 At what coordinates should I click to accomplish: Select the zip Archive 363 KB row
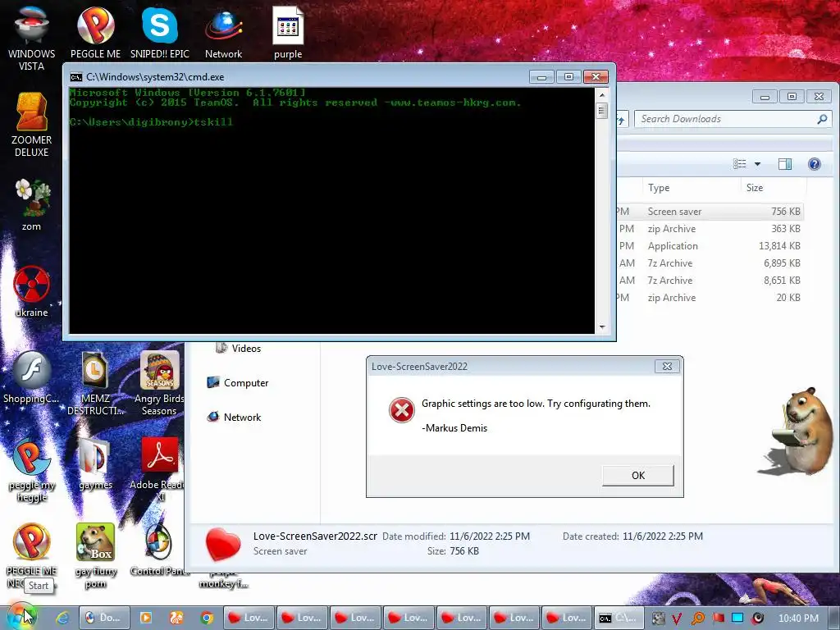[x=710, y=229]
